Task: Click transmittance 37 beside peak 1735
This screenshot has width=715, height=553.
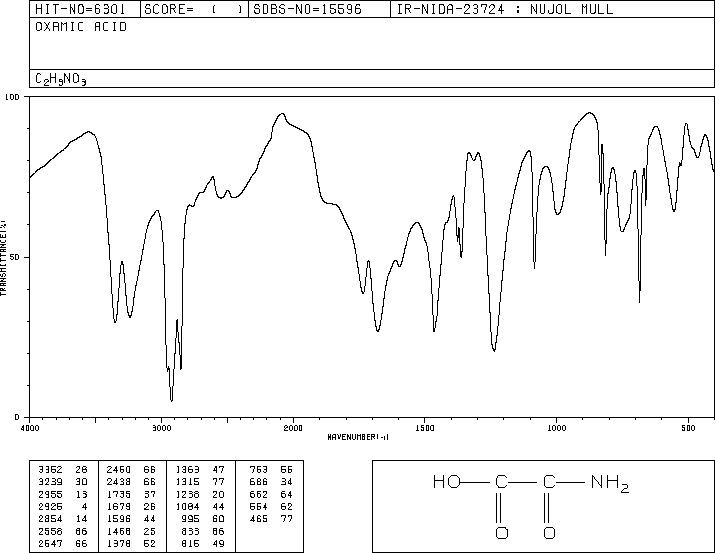Action: pyautogui.click(x=150, y=494)
